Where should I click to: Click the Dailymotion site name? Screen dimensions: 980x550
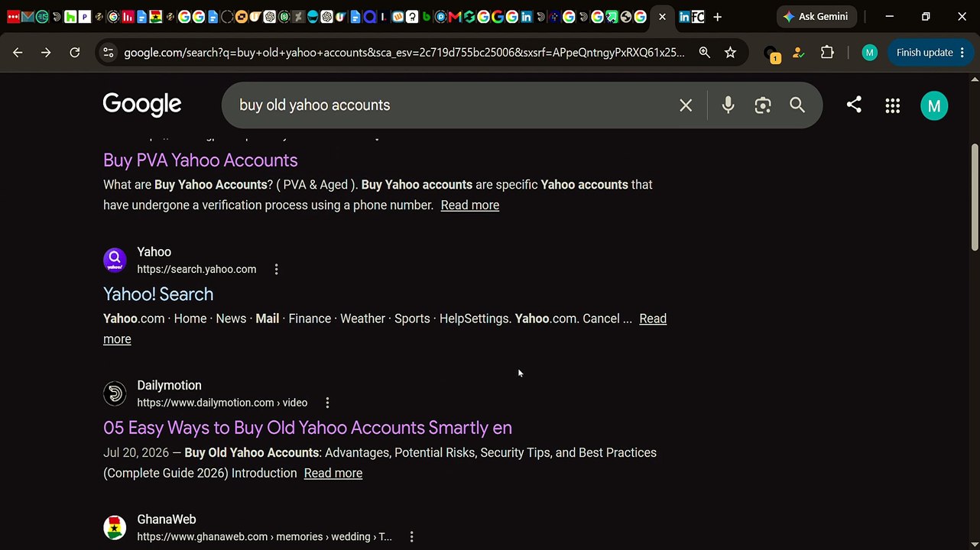[169, 386]
